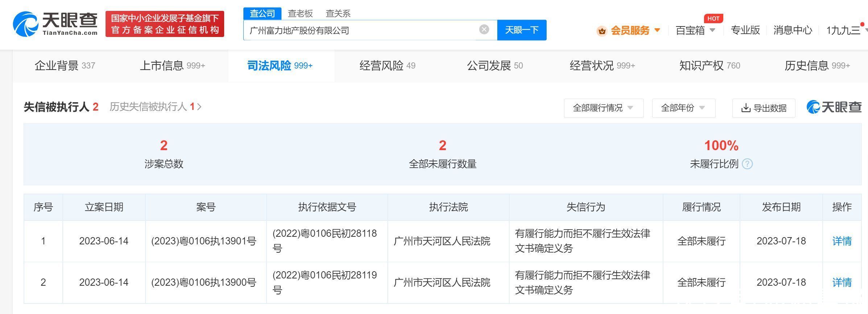
Task: Select the 查公司 search tab
Action: [x=262, y=13]
